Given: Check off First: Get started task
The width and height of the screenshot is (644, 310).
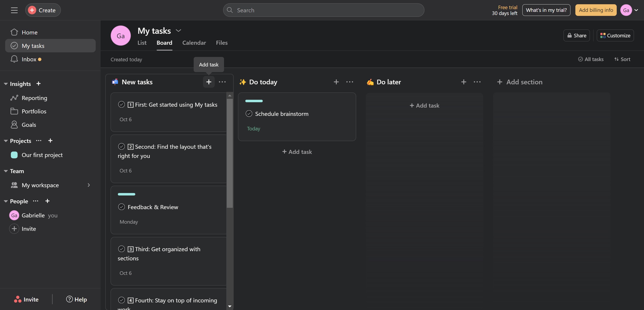Looking at the screenshot, I should click(x=121, y=104).
